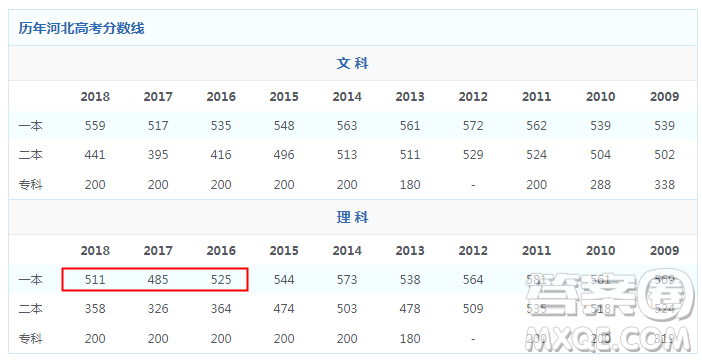The image size is (702, 361).
Task: Click 理科 专科 score 180 for 2013
Action: 410,339
